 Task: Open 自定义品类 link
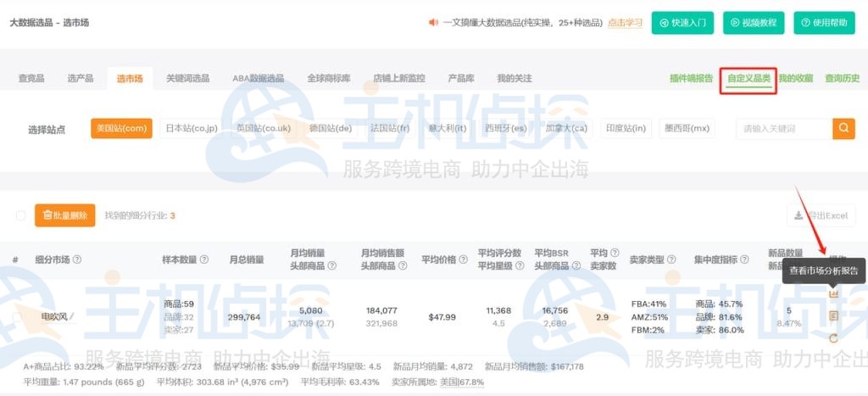point(749,79)
